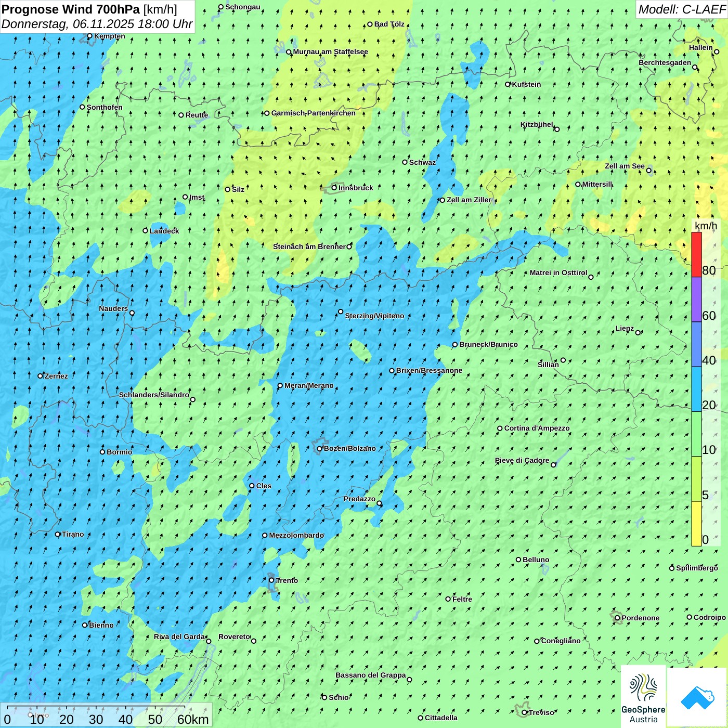Select the Pordenone city marker
This screenshot has height=728, width=728.
click(617, 618)
